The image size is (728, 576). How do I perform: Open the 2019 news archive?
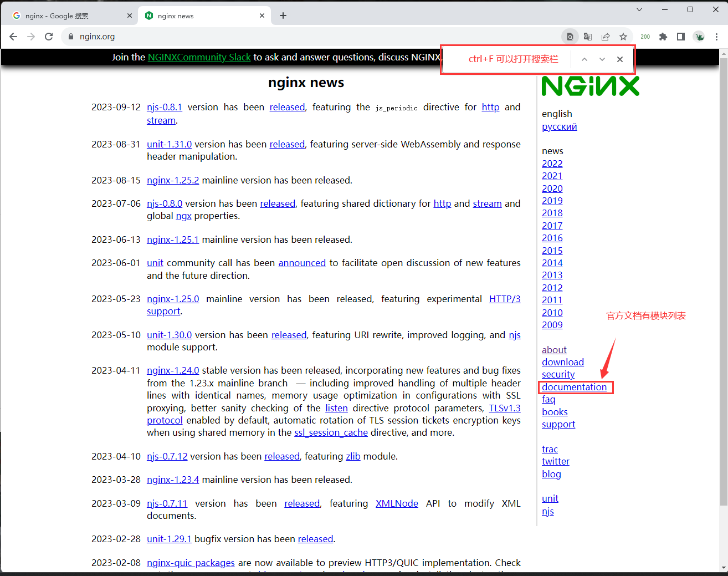pos(552,201)
